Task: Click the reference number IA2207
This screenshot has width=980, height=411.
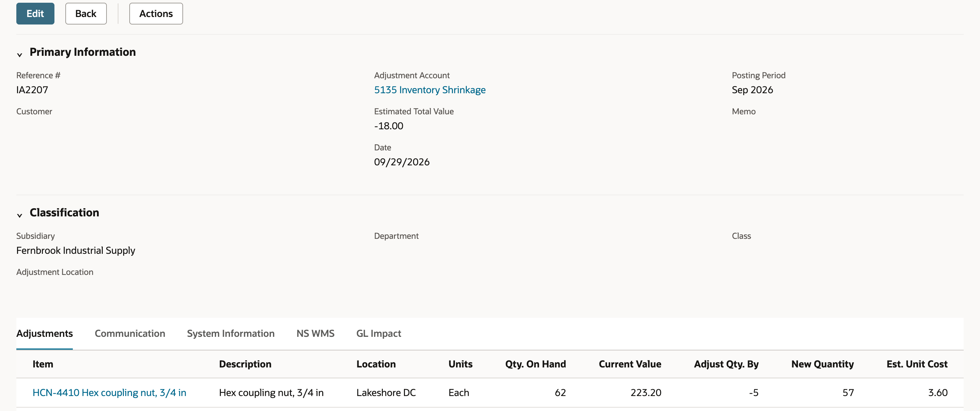Action: point(32,90)
